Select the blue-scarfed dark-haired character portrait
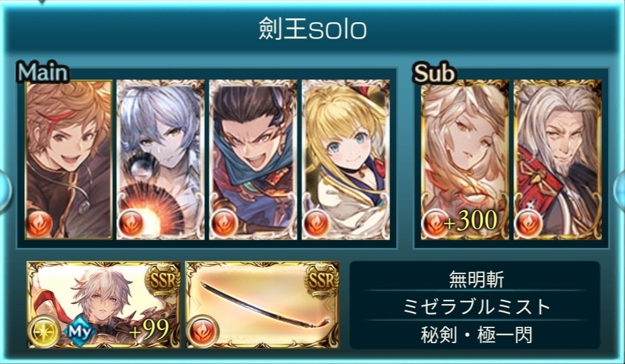 point(253,159)
